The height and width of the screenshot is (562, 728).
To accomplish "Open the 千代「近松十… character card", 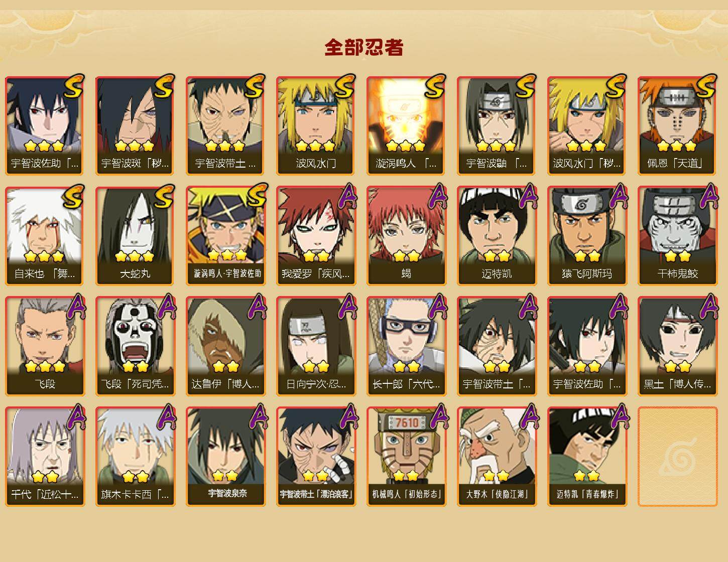I will pos(45,456).
